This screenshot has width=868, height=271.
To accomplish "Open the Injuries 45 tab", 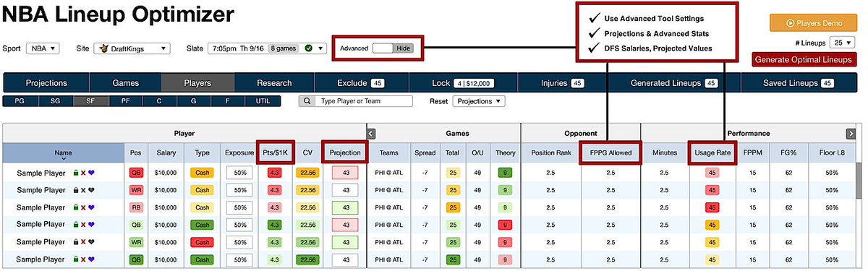I will (x=562, y=83).
